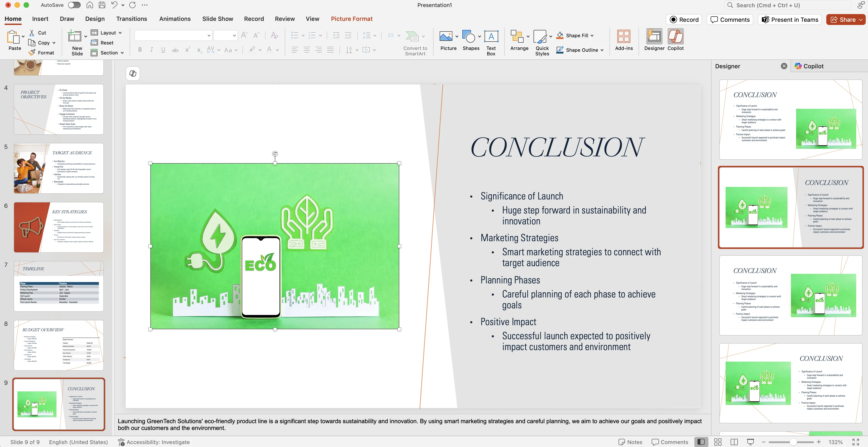868x447 pixels.
Task: Click the Save icon in title bar
Action: [x=102, y=5]
